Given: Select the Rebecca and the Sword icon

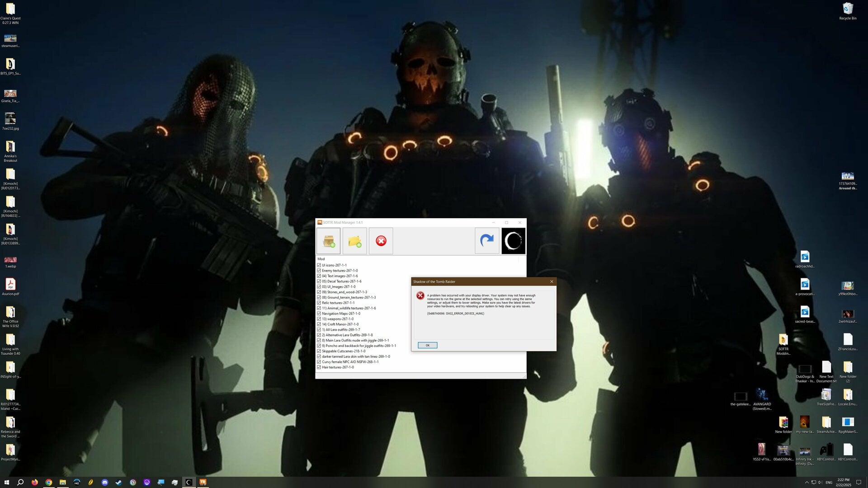Looking at the screenshot, I should click(x=10, y=427).
